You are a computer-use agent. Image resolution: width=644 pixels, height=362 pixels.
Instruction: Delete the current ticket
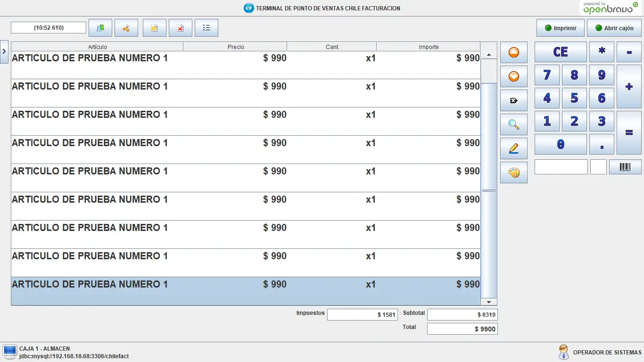coord(181,28)
